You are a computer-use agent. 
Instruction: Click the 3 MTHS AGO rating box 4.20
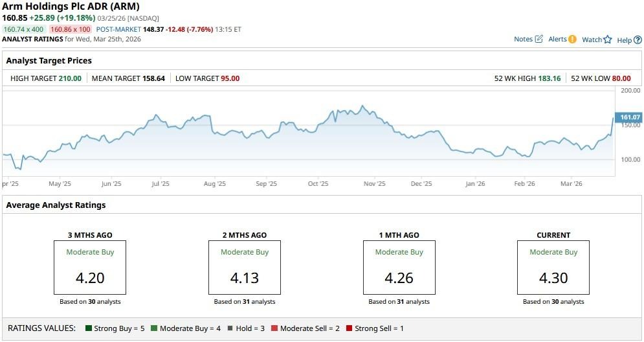coord(90,268)
